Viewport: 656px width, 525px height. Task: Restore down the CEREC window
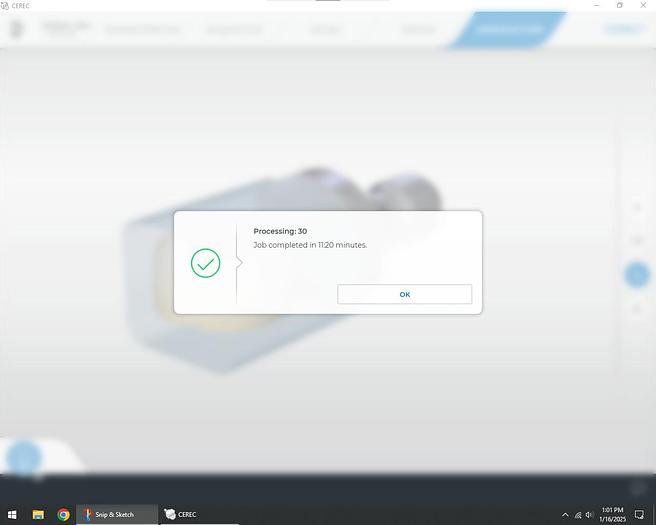(619, 5)
